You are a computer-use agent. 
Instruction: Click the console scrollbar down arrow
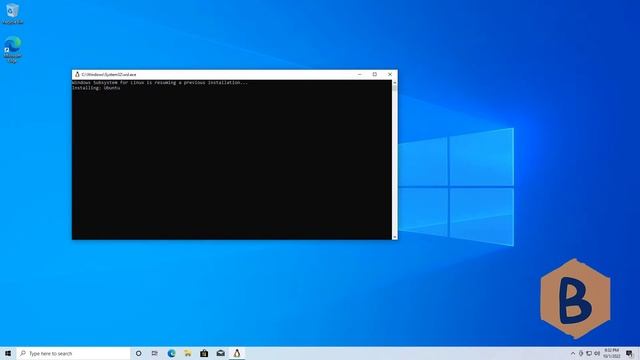click(394, 237)
